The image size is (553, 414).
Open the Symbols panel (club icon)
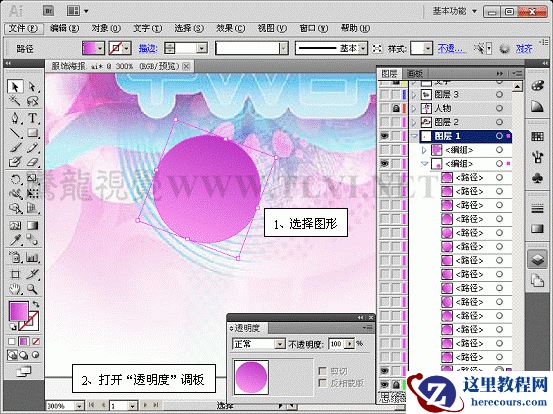point(537,178)
